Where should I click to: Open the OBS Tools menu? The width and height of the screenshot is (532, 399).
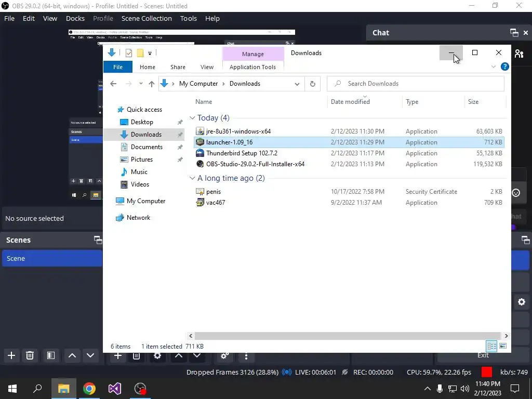pos(188,18)
